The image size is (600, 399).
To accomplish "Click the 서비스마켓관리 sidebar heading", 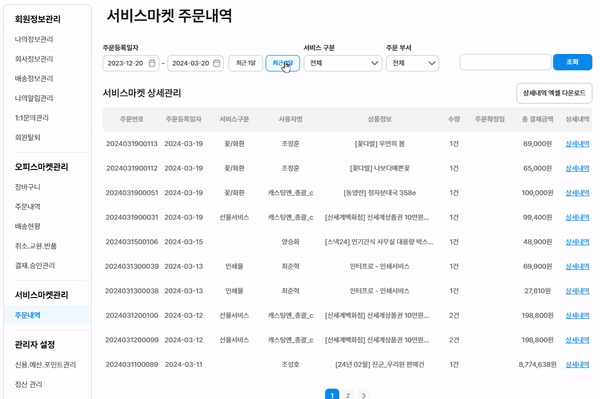I will tap(41, 295).
